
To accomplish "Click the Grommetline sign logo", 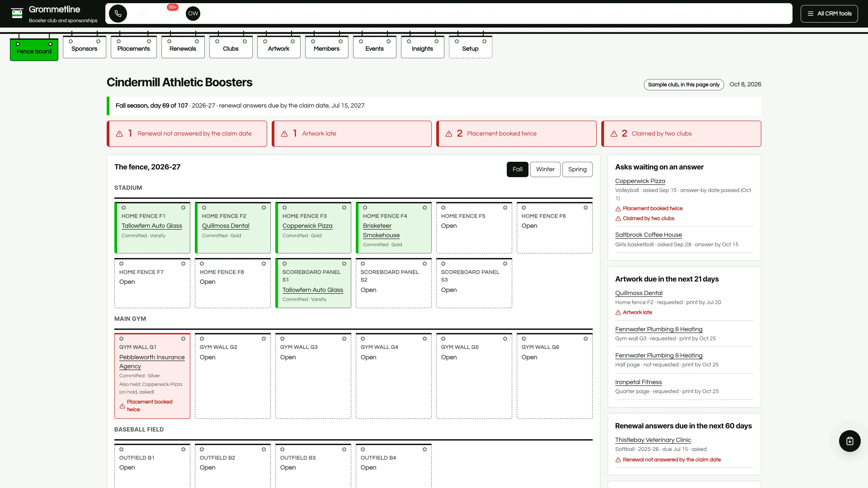I will [x=17, y=14].
